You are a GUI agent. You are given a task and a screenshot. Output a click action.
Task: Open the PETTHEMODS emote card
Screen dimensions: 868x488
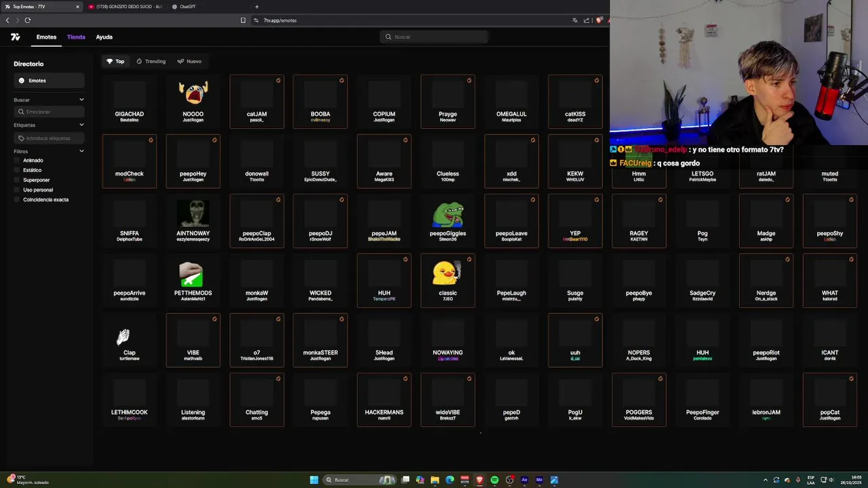click(x=193, y=281)
